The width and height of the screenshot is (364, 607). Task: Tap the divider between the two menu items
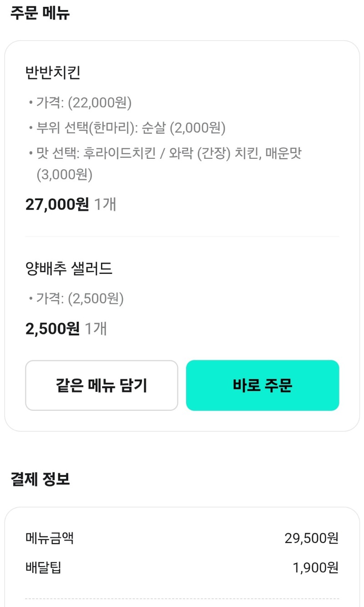tap(182, 237)
